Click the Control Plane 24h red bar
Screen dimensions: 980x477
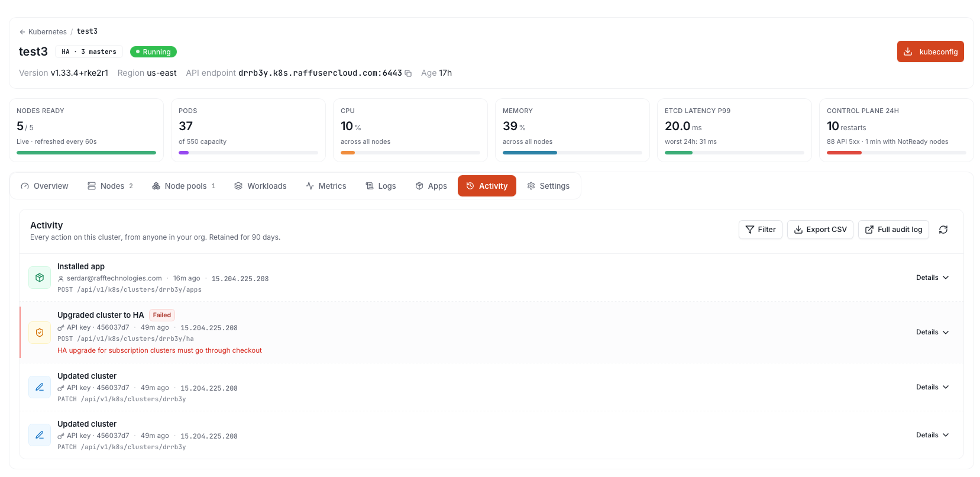click(x=844, y=153)
